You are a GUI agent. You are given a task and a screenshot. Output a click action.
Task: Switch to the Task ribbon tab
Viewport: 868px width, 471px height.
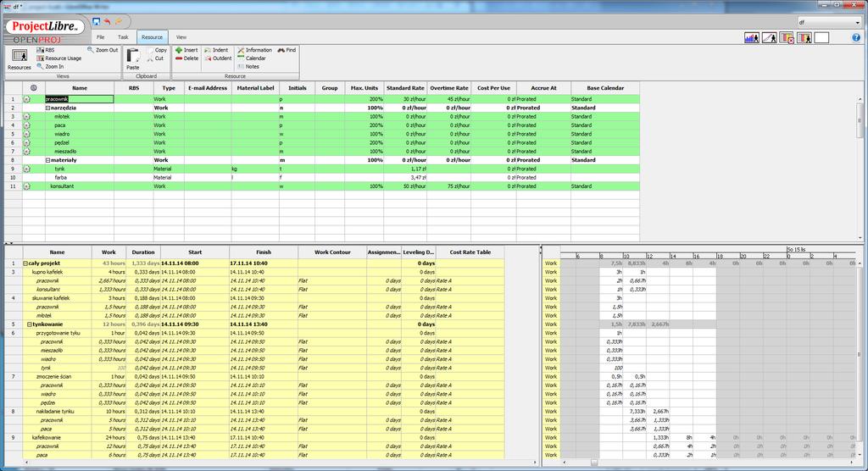(x=123, y=37)
